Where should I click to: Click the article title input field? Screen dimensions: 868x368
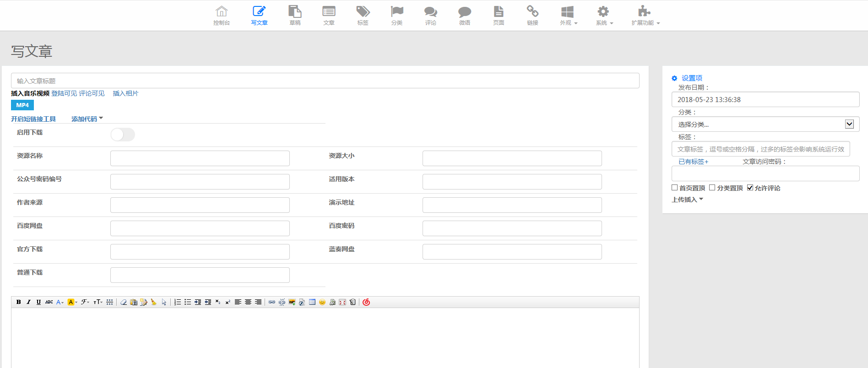pos(325,81)
